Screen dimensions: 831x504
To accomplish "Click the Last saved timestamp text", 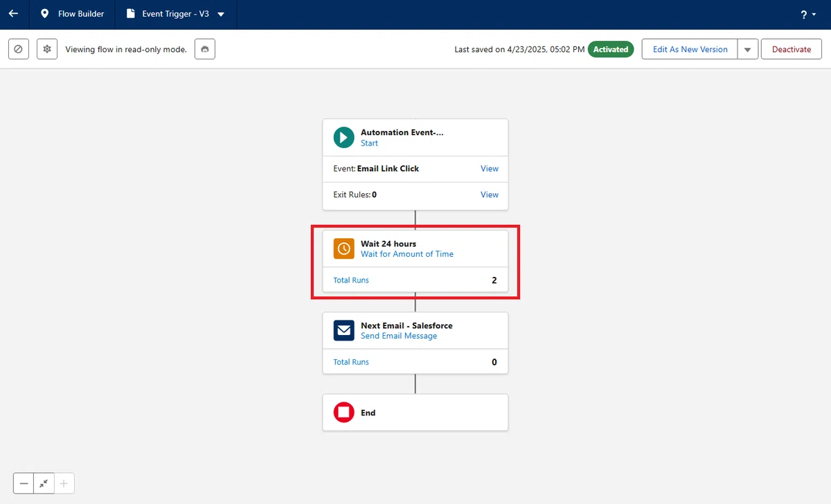I will click(x=519, y=49).
